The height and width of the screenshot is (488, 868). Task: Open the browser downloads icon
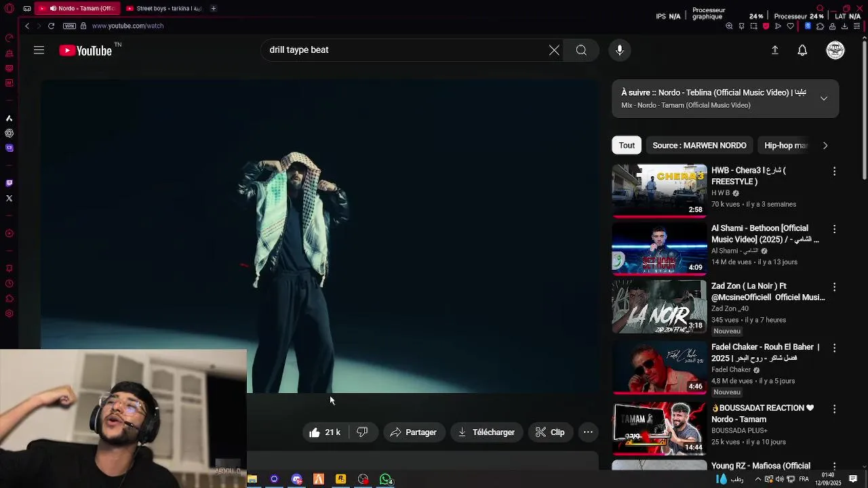point(844,26)
